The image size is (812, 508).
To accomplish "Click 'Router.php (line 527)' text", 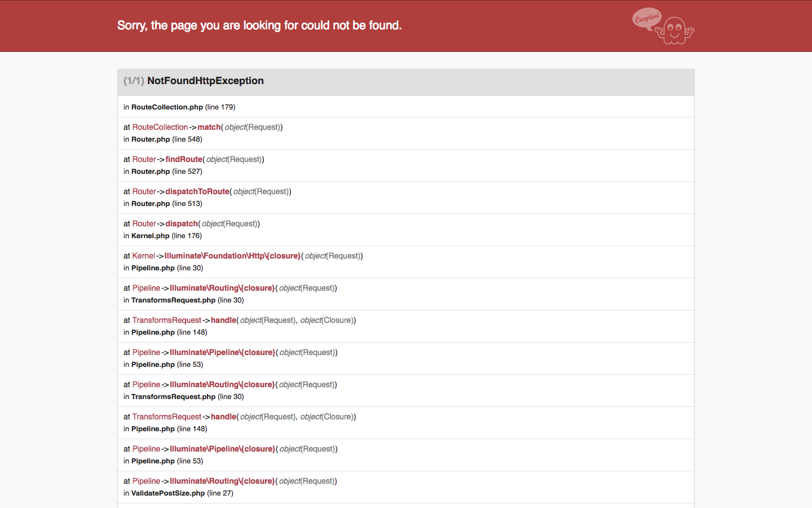I will (167, 172).
